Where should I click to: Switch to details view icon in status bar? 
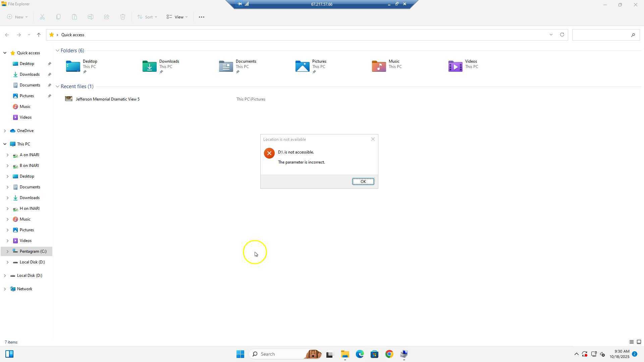631,342
